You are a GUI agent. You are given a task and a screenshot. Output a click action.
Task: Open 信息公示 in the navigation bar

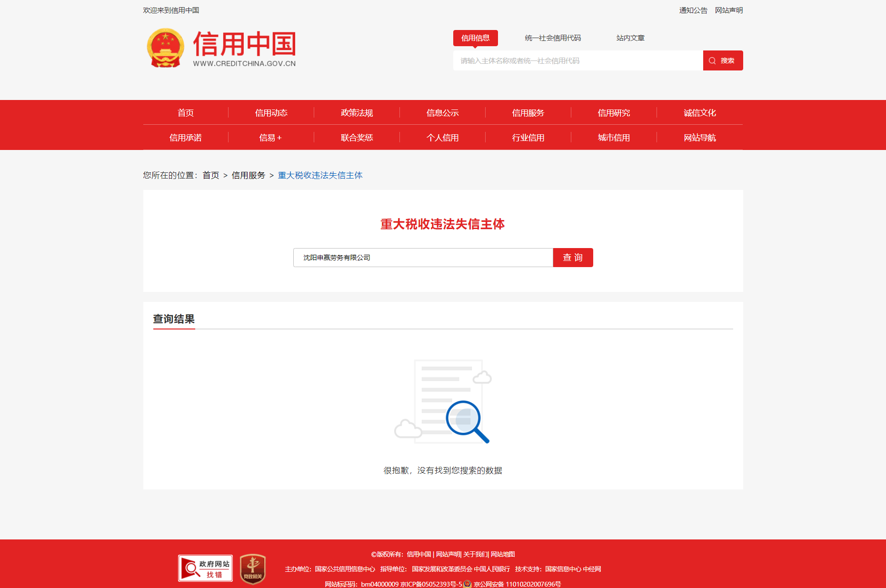pos(443,113)
